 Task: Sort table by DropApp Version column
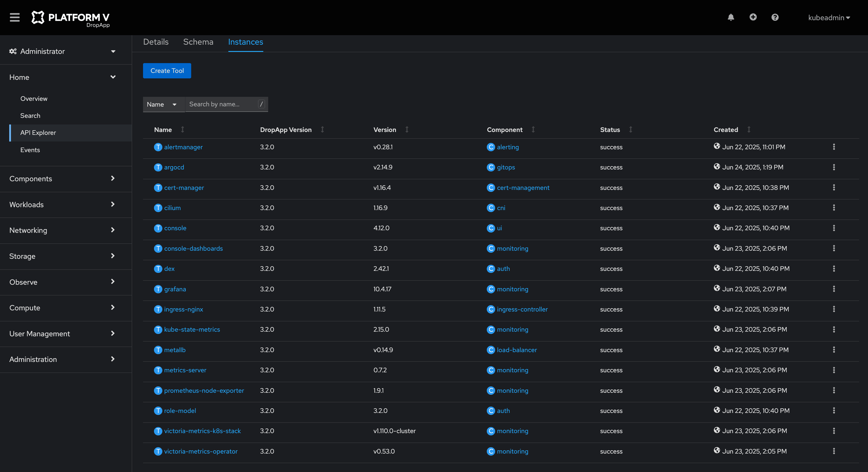click(x=292, y=130)
